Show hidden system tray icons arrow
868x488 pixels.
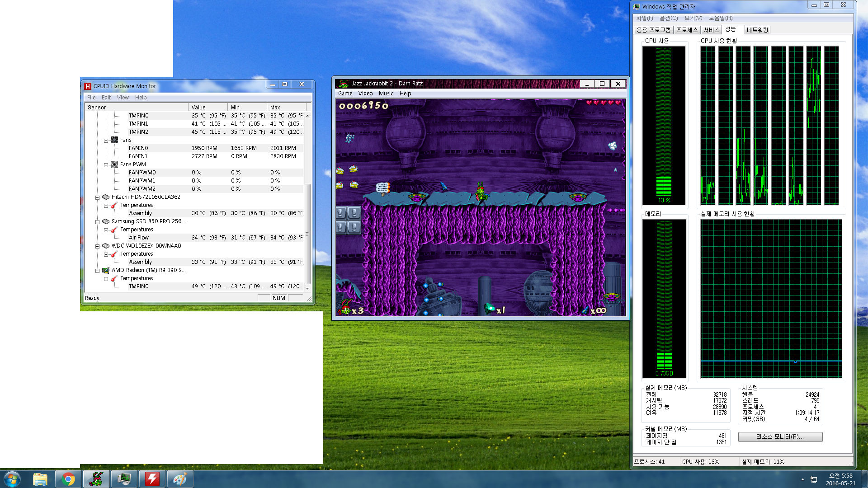(802, 479)
